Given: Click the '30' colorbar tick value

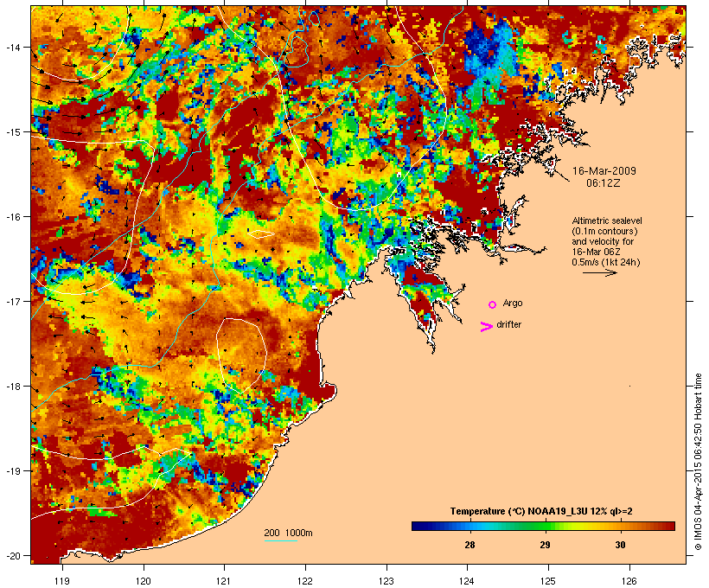Looking at the screenshot, I should point(621,545).
